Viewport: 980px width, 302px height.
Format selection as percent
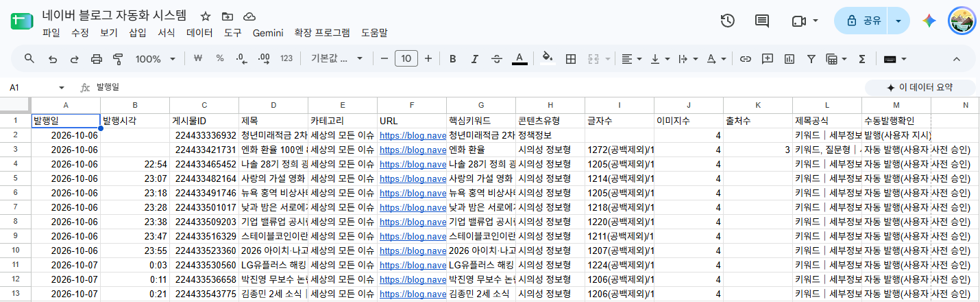pyautogui.click(x=220, y=58)
